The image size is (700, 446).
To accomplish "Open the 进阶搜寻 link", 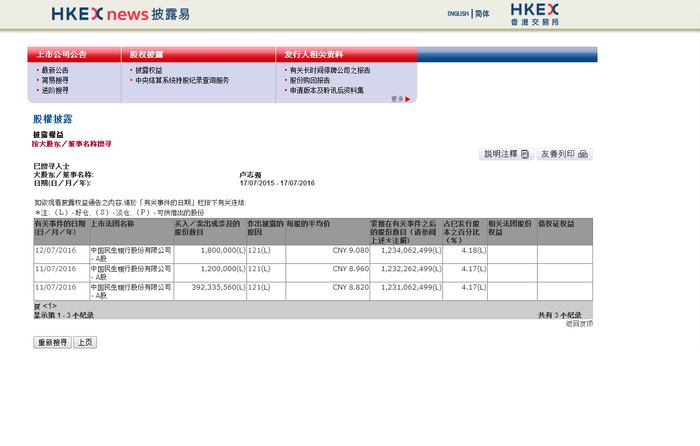I will (55, 90).
